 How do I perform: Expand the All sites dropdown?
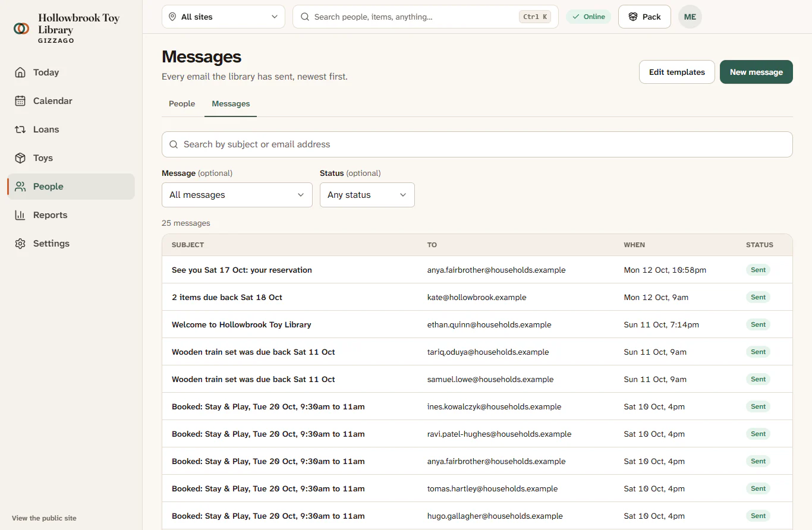tap(224, 17)
